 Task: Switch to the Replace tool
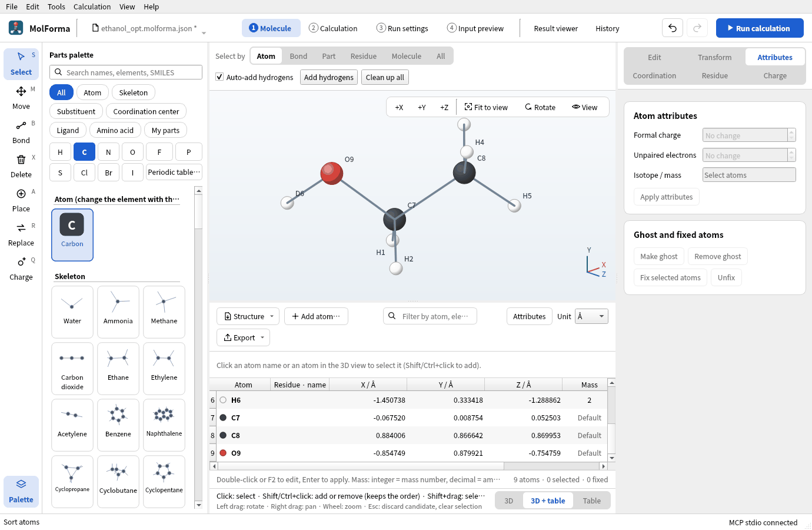(21, 234)
